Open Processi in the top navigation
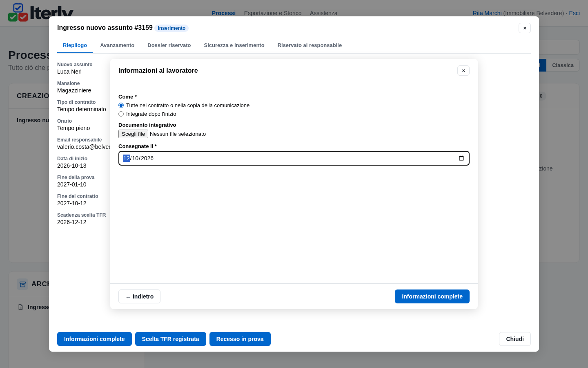Image resolution: width=588 pixels, height=368 pixels. coord(223,13)
